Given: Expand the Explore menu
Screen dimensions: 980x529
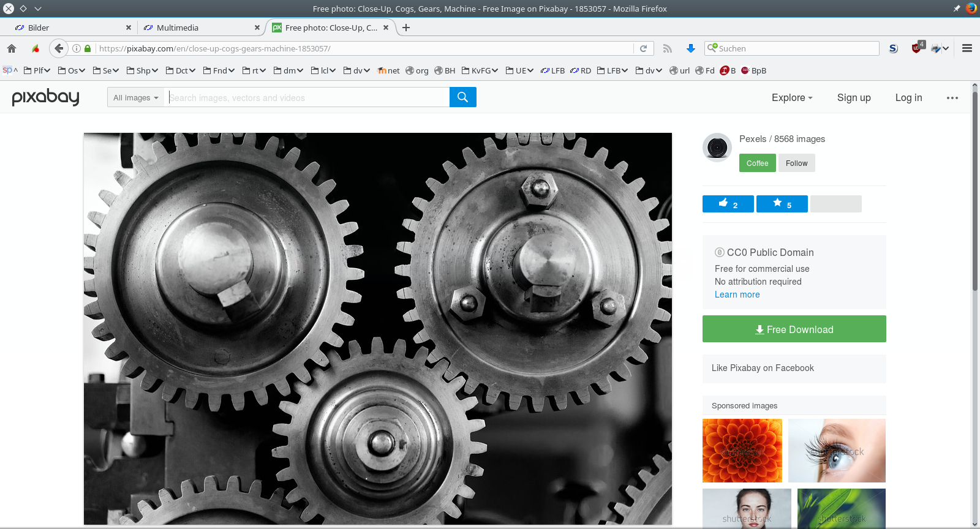Looking at the screenshot, I should tap(792, 97).
